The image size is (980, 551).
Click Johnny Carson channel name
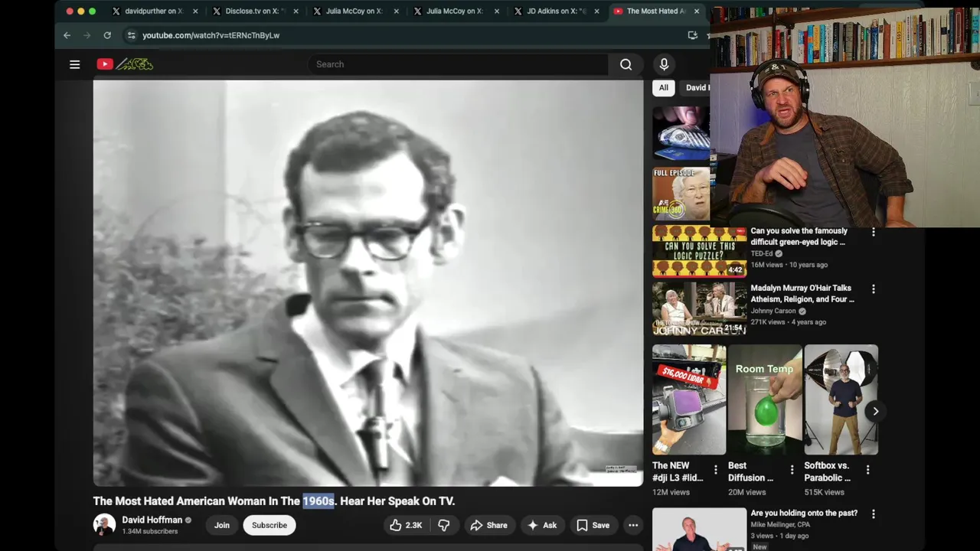pyautogui.click(x=773, y=311)
